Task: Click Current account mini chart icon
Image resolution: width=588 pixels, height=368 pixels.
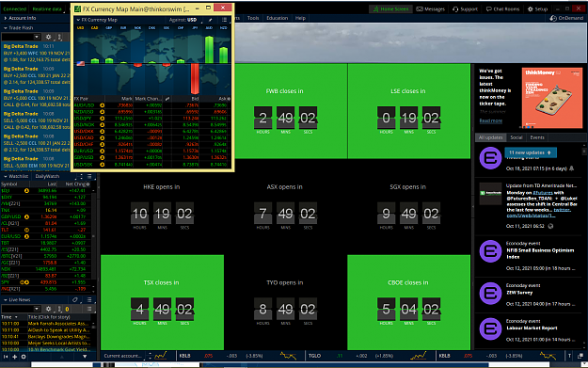Action: 161,355
